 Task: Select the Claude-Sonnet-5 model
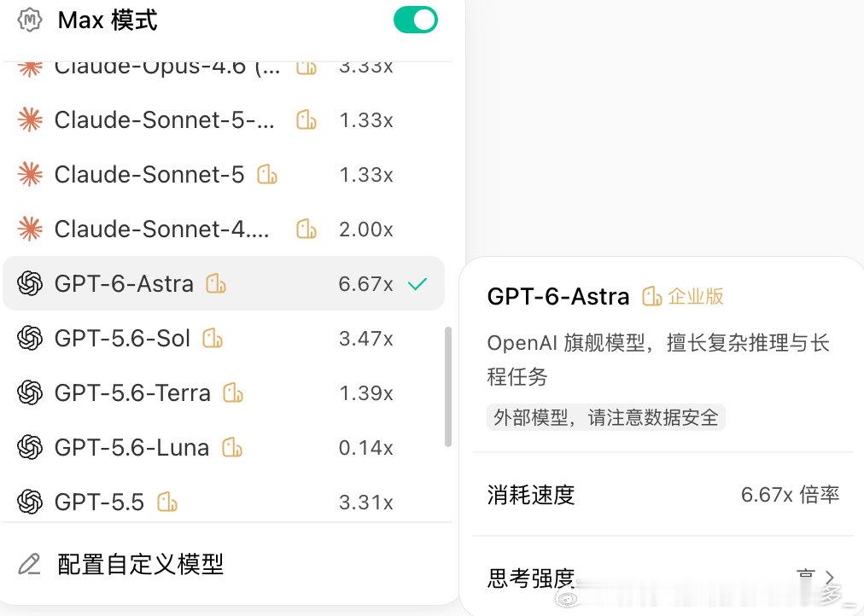pos(224,174)
